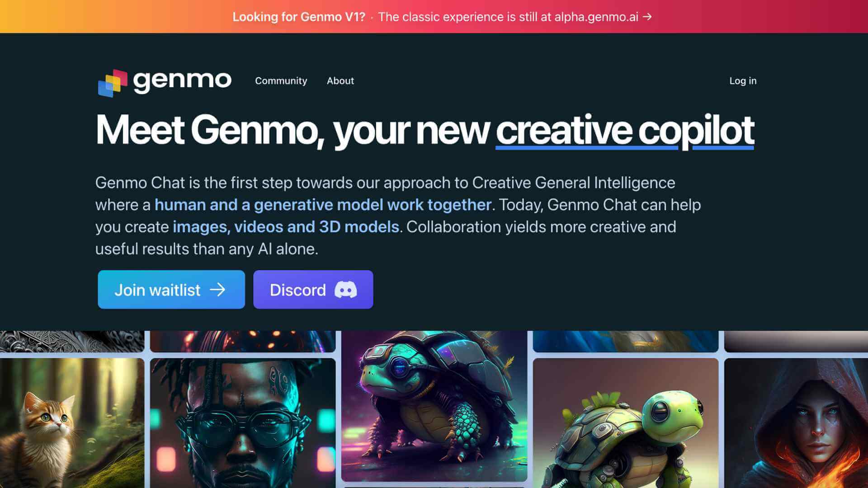Click the Discord logo icon
Screen dimensions: 868x488
345,290
